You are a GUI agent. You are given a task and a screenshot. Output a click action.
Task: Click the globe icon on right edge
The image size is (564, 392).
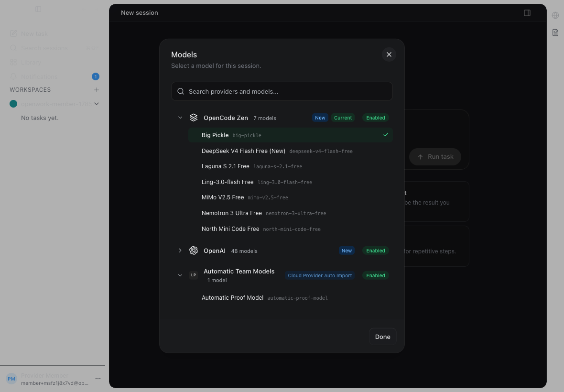pyautogui.click(x=555, y=15)
